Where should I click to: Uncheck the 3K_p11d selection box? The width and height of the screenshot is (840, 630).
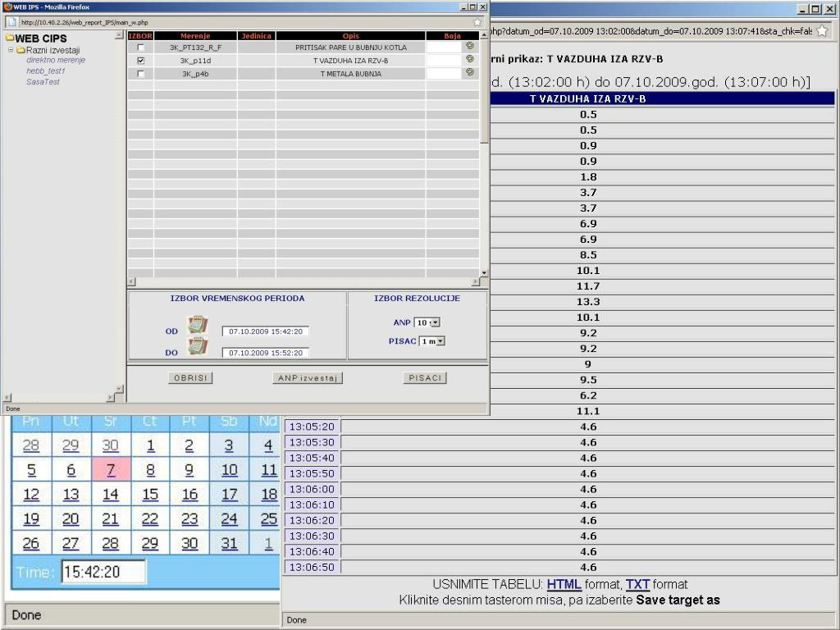[x=140, y=61]
